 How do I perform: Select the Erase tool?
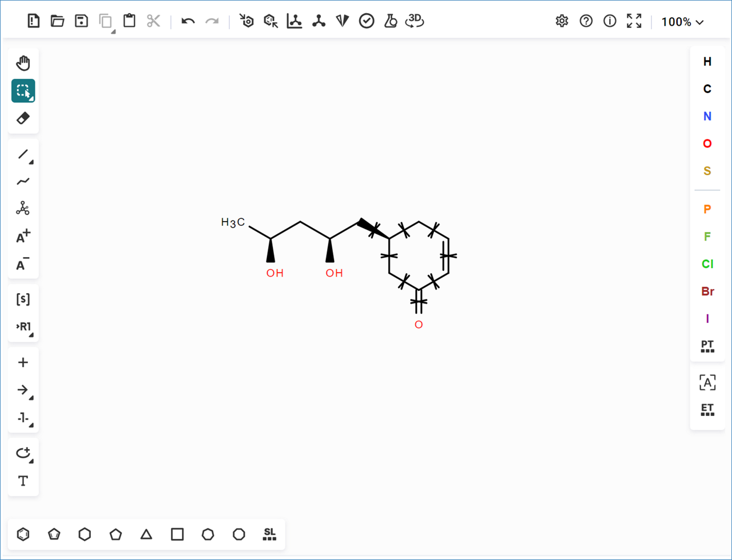click(23, 118)
